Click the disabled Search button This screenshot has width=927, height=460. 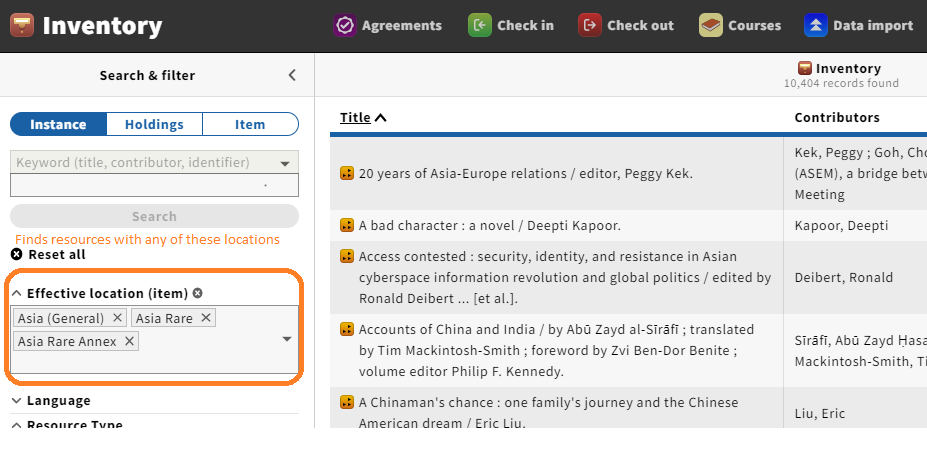(x=154, y=216)
